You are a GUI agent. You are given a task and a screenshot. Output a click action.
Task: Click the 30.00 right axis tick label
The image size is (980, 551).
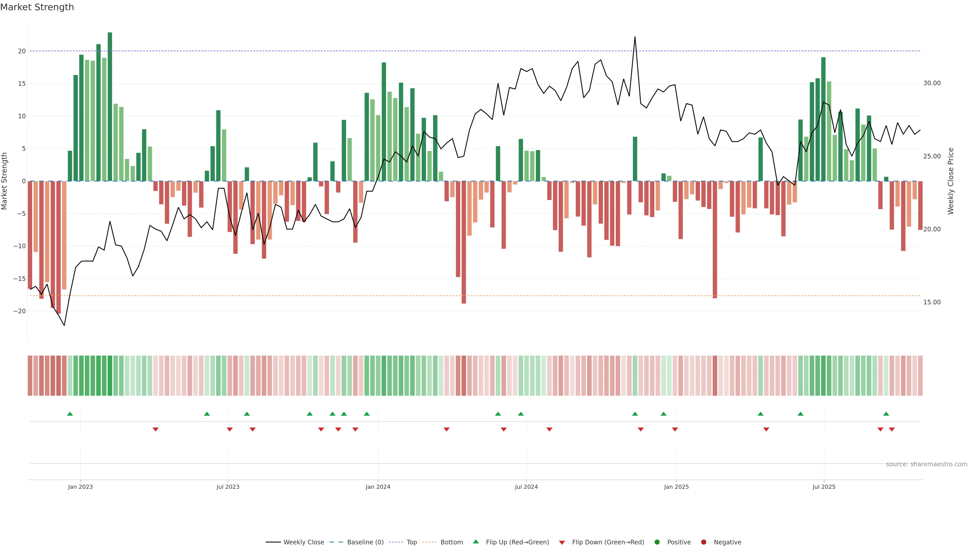[932, 83]
